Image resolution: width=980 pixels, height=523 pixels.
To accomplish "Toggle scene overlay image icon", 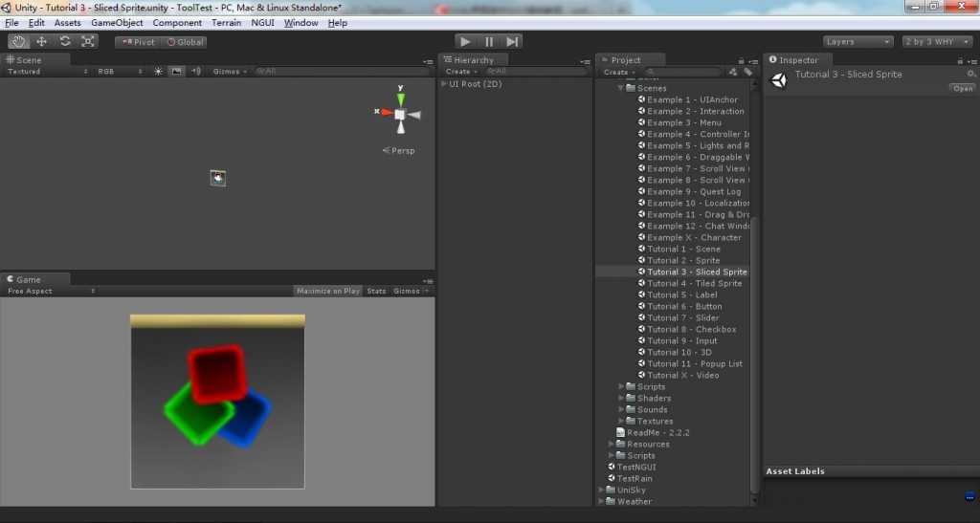I will (177, 72).
